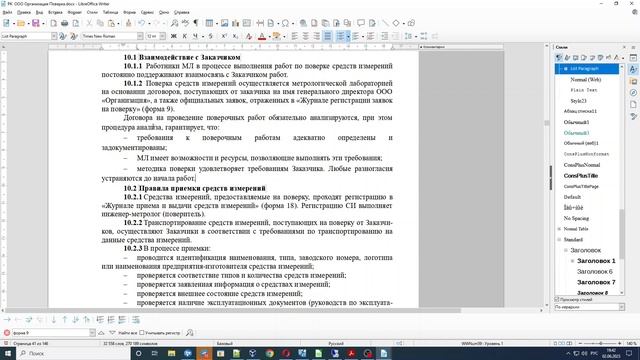Click in the find text input field
Screen dimensions: 640x360
50,333
